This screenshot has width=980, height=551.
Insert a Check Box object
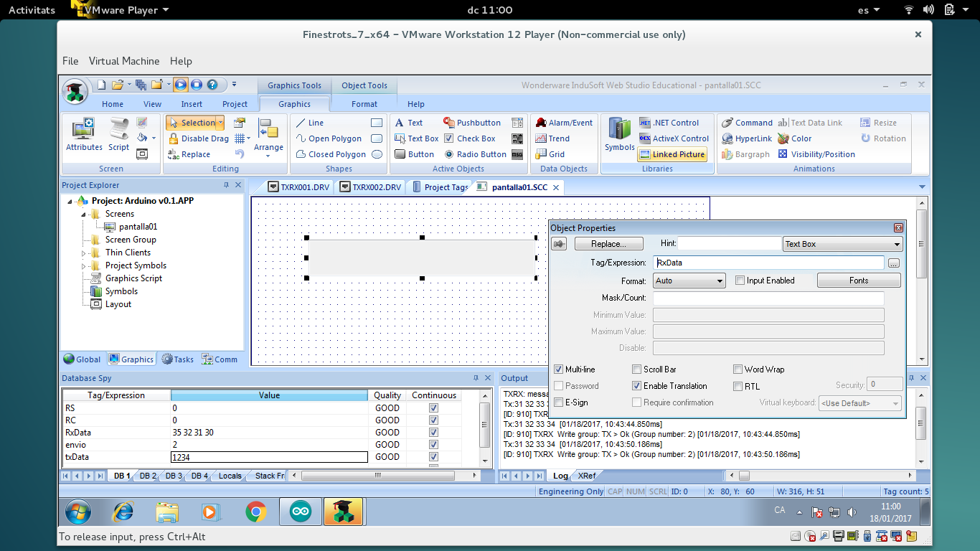[469, 138]
